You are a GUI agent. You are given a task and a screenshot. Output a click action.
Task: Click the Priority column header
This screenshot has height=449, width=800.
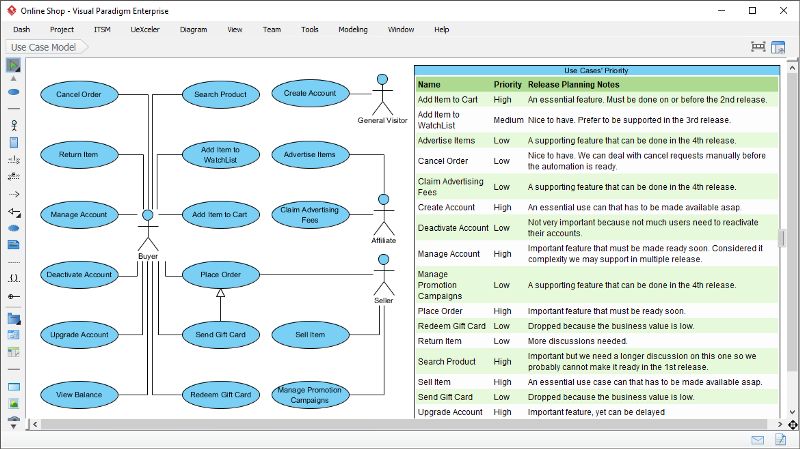(508, 85)
